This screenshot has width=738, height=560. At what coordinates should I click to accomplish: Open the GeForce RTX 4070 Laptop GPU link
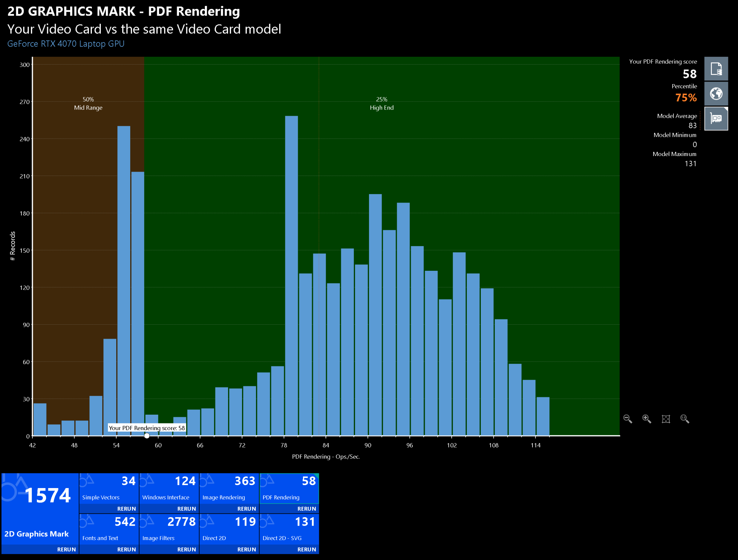click(x=66, y=44)
